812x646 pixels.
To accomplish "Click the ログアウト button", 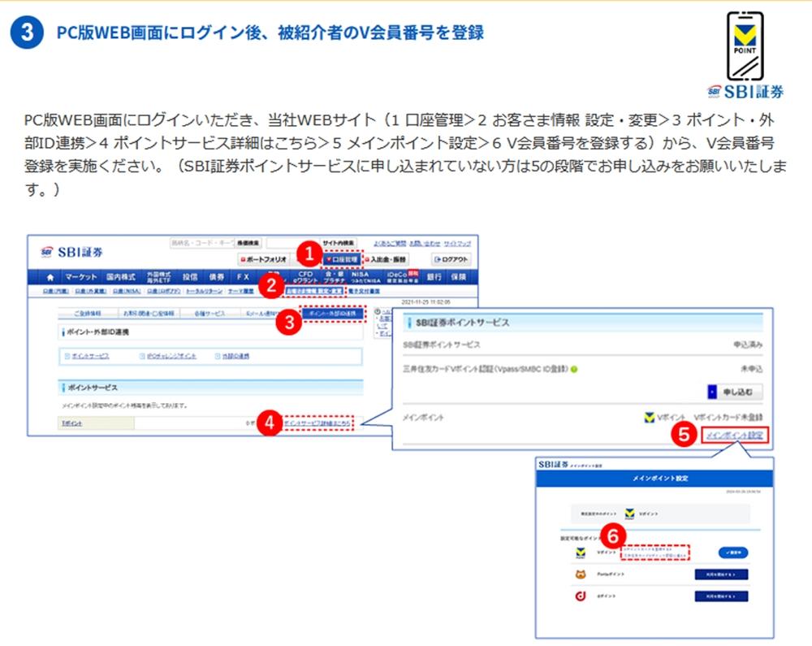I will pyautogui.click(x=451, y=259).
